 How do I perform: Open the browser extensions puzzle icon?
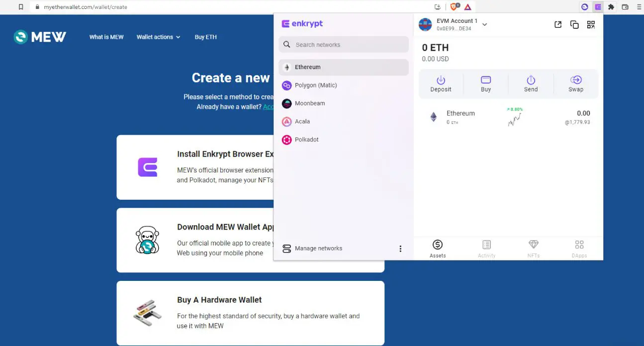click(x=611, y=7)
